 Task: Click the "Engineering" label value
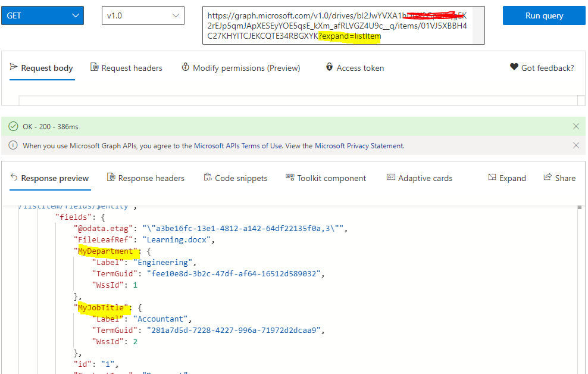(x=162, y=262)
